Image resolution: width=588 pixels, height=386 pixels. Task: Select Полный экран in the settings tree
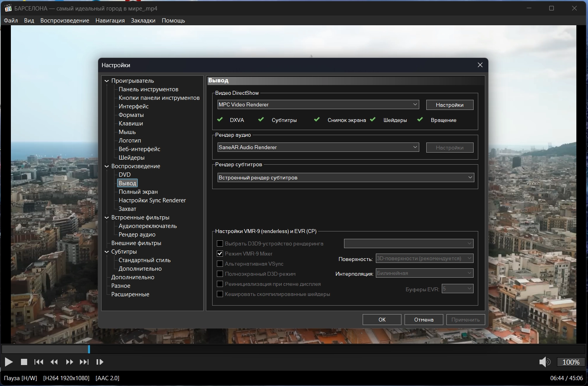138,192
